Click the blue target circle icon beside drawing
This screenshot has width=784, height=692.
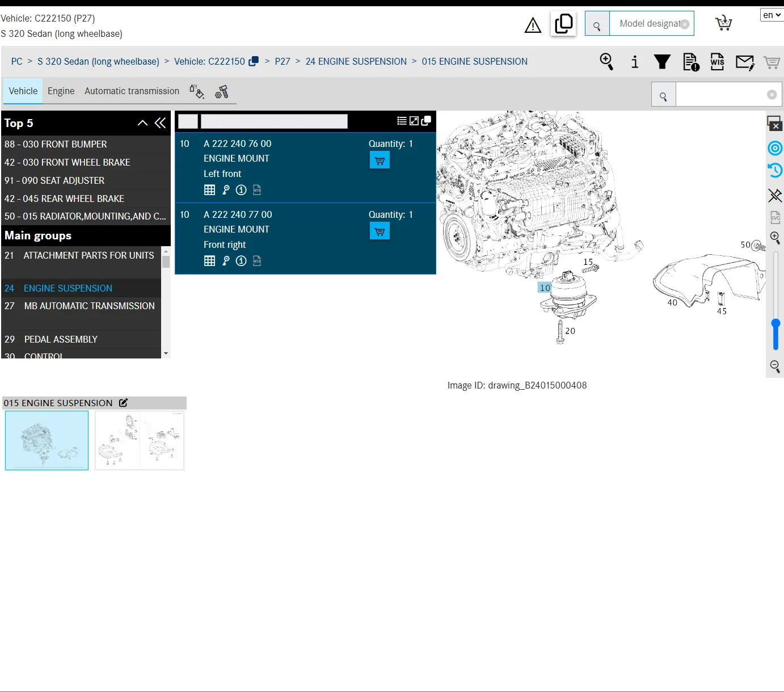[x=775, y=148]
